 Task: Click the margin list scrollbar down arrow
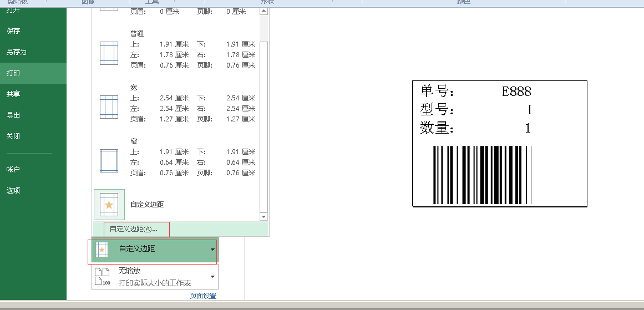click(263, 217)
